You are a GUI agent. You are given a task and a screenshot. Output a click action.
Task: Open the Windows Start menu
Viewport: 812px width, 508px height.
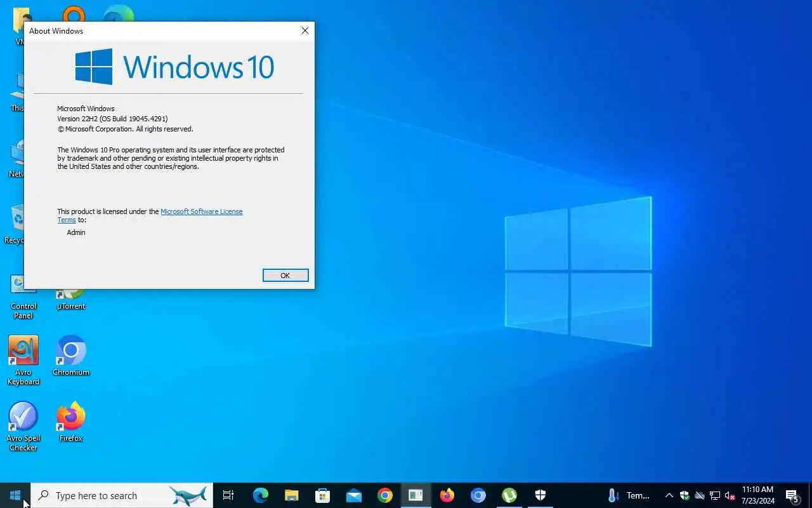pos(15,495)
